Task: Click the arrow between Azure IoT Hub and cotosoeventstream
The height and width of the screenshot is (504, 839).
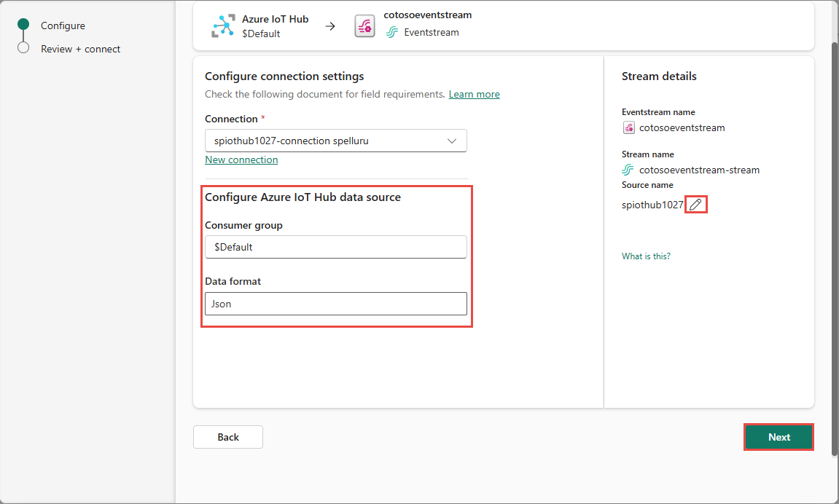Action: 331,26
